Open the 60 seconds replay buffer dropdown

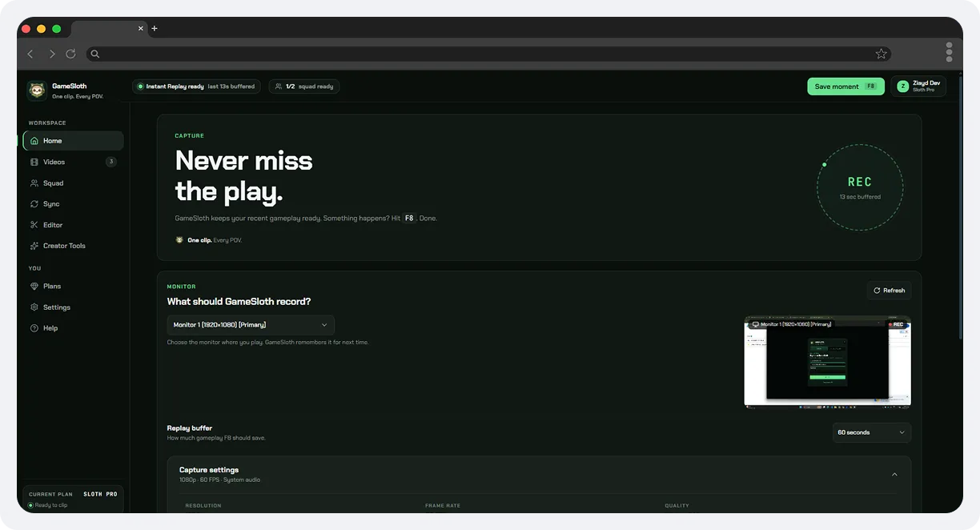tap(872, 432)
